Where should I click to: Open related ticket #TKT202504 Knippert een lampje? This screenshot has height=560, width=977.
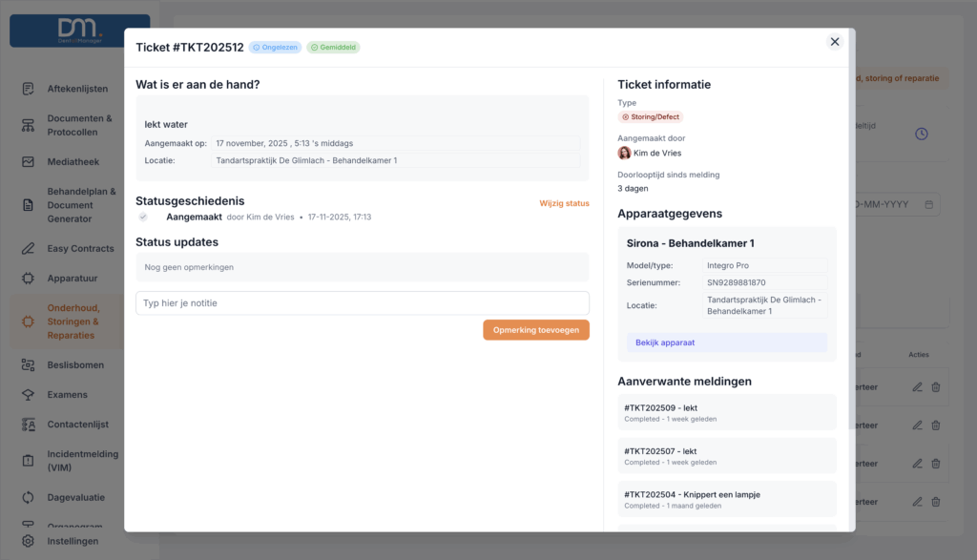726,499
